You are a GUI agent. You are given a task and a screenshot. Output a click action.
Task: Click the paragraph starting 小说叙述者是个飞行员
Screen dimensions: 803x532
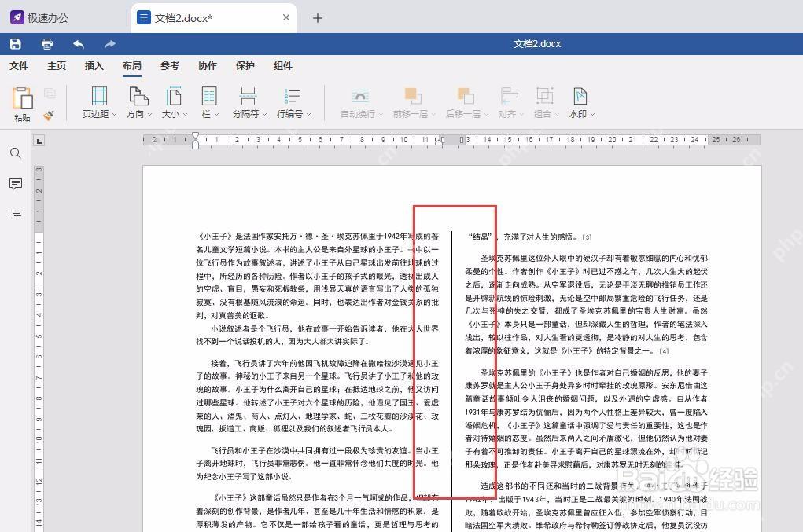[x=317, y=335]
